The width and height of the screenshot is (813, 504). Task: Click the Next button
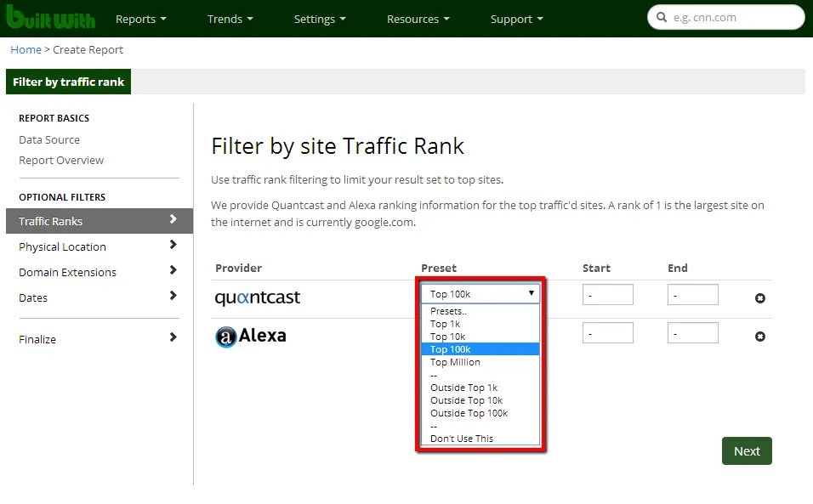747,451
